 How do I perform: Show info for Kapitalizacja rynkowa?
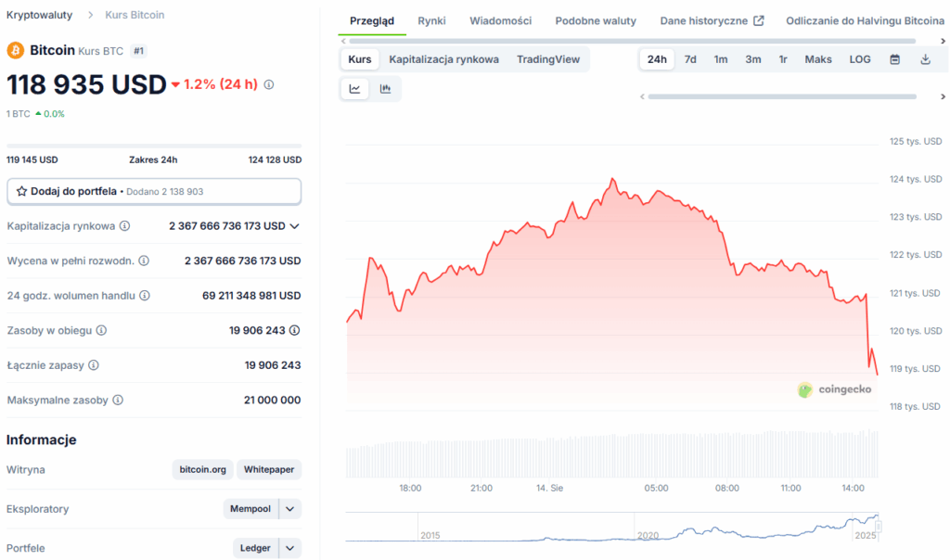click(125, 226)
